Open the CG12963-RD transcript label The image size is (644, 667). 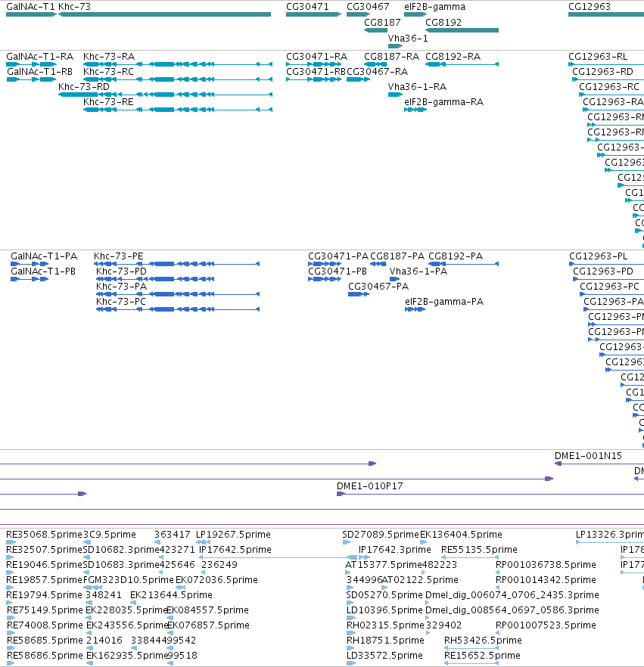pos(602,72)
